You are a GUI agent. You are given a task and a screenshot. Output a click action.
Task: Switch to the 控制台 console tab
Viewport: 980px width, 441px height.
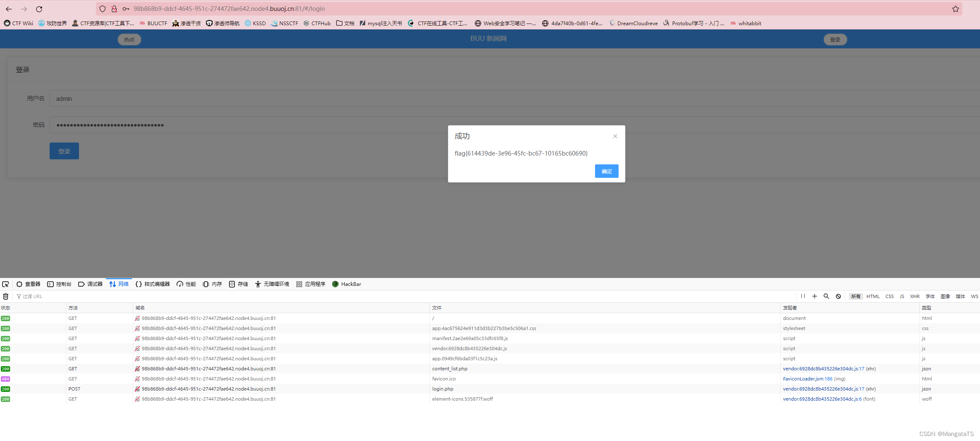click(x=59, y=284)
